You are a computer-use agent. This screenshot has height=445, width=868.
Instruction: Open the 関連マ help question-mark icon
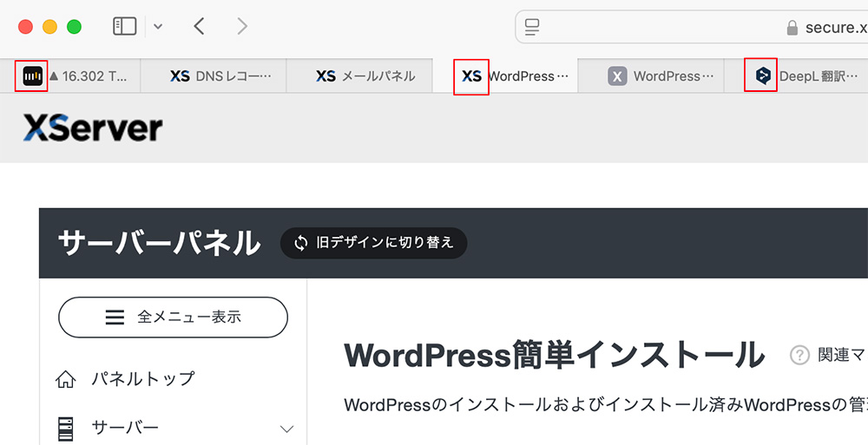[799, 355]
